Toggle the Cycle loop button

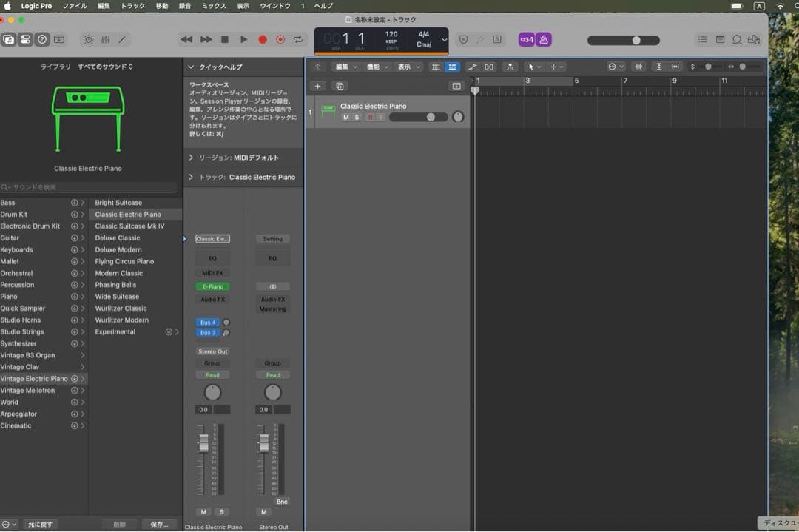click(298, 39)
